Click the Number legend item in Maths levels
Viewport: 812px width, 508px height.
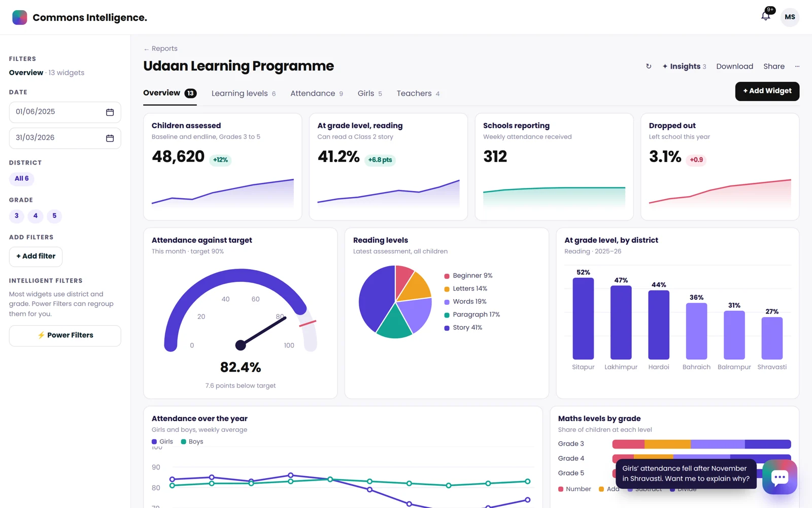coord(574,489)
